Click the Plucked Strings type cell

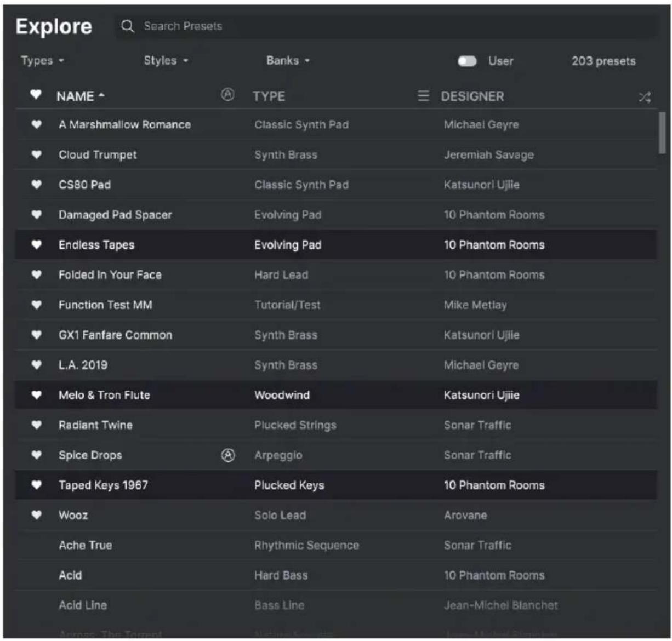coord(295,425)
